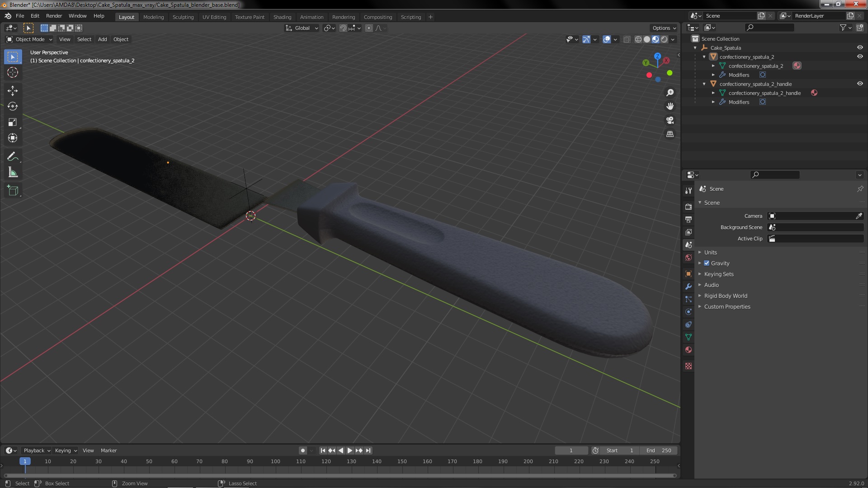This screenshot has width=868, height=488.
Task: Select the Add Cube tool
Action: pyautogui.click(x=13, y=191)
